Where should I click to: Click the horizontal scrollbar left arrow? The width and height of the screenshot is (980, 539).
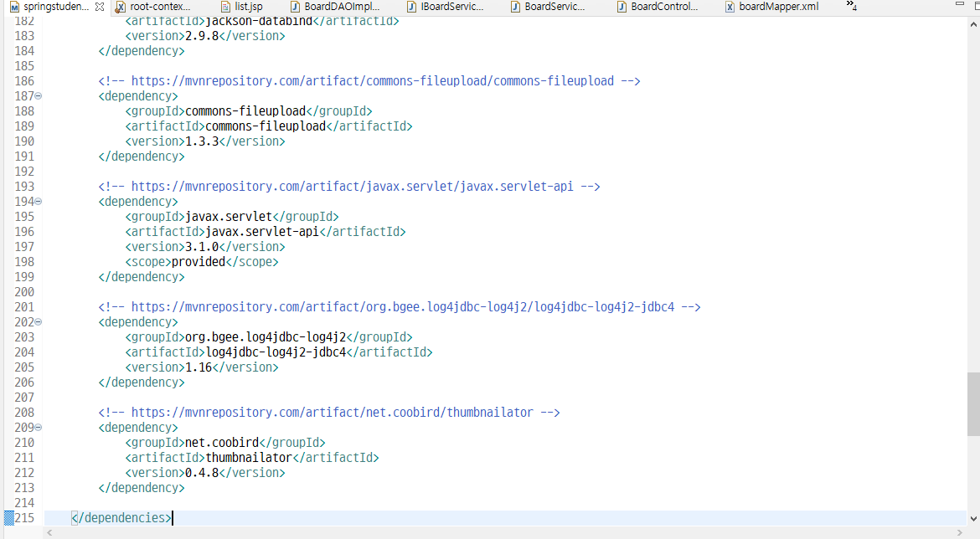pos(50,533)
